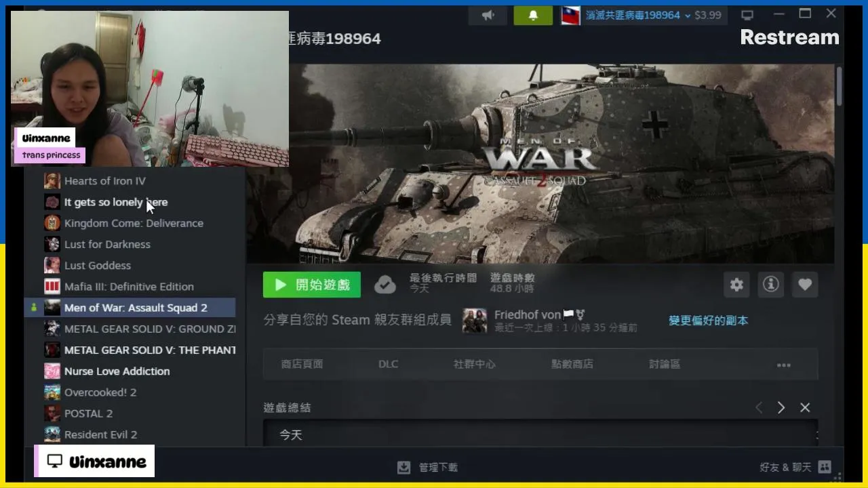868x488 pixels.
Task: Click Men of War game icon in list
Action: coord(52,308)
